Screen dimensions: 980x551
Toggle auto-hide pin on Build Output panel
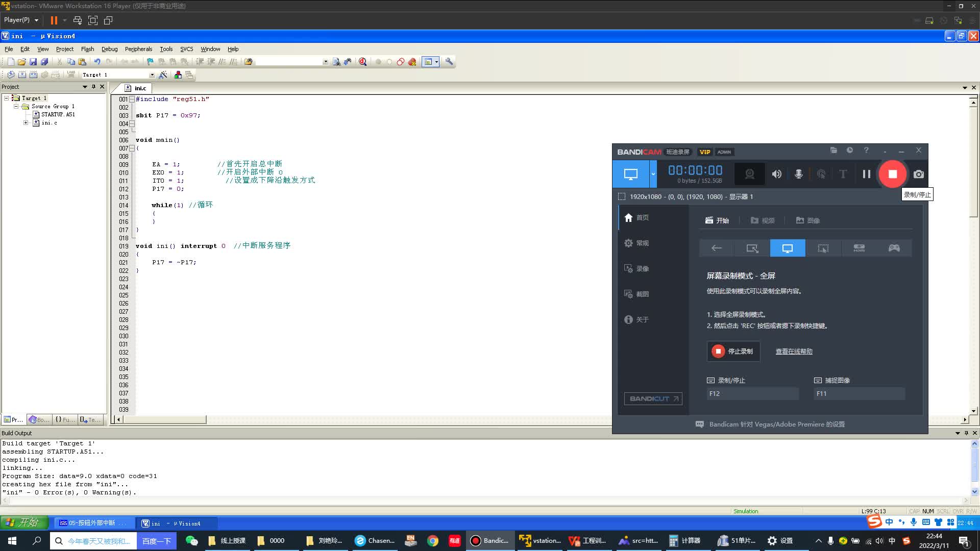pos(966,433)
